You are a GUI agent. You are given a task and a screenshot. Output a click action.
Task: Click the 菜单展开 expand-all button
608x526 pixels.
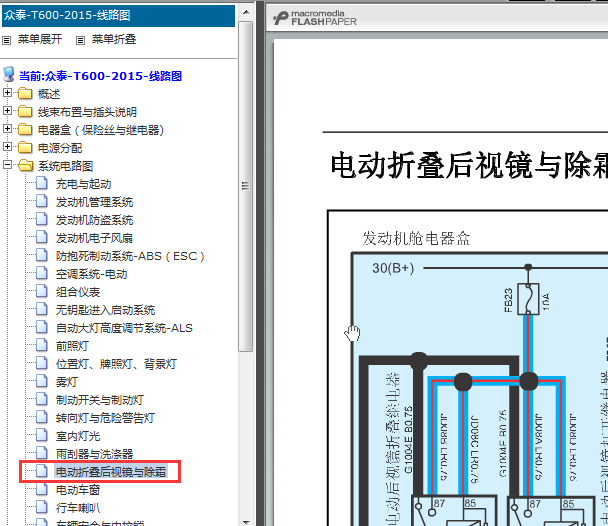tap(40, 39)
